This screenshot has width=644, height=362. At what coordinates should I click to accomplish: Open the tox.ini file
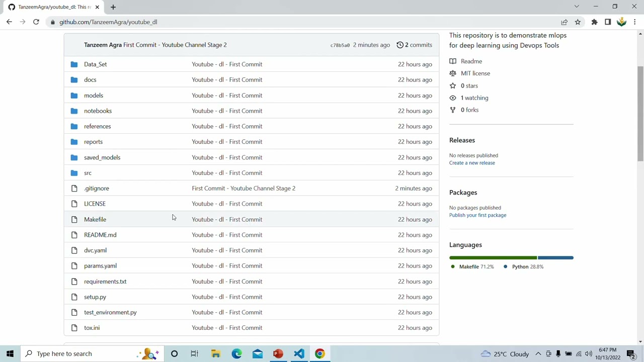tap(92, 328)
